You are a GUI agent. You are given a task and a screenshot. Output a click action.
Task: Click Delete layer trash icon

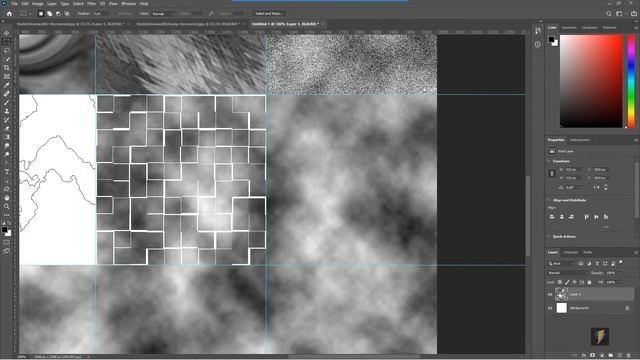[629, 356]
